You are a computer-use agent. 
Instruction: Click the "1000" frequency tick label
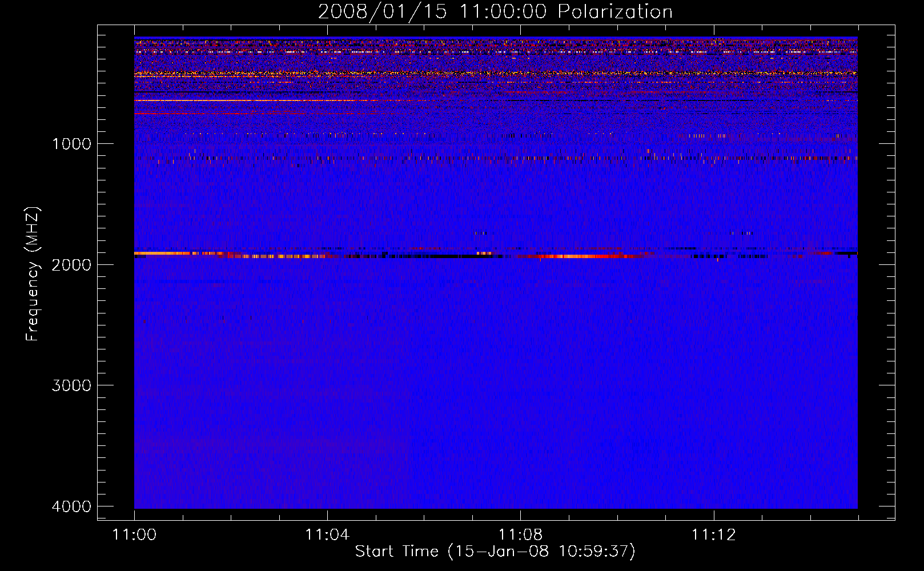[x=71, y=143]
